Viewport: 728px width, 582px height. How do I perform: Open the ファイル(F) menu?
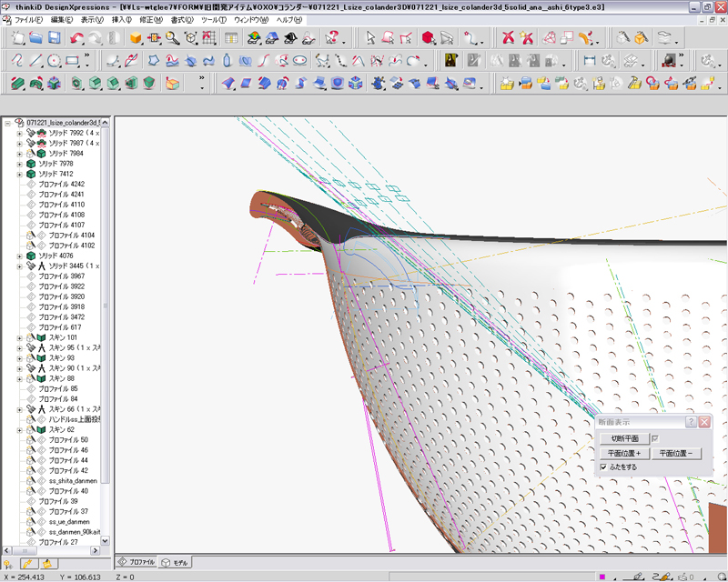coord(30,19)
